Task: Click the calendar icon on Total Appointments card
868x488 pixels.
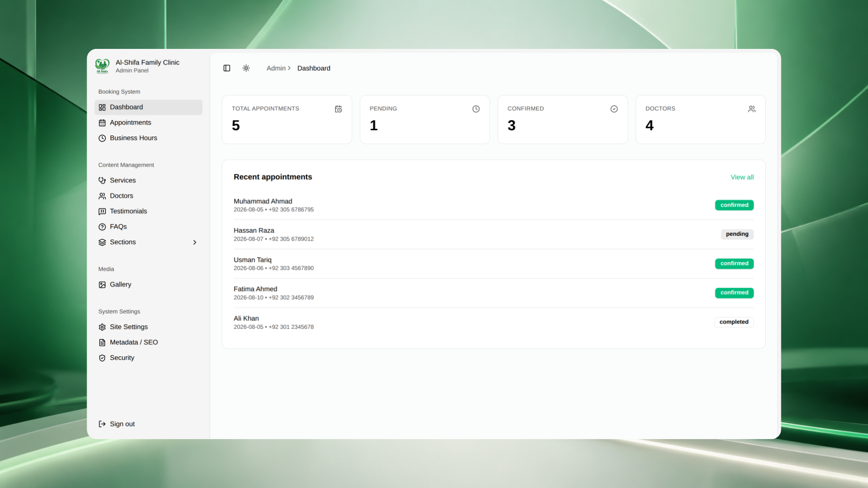Action: 339,109
